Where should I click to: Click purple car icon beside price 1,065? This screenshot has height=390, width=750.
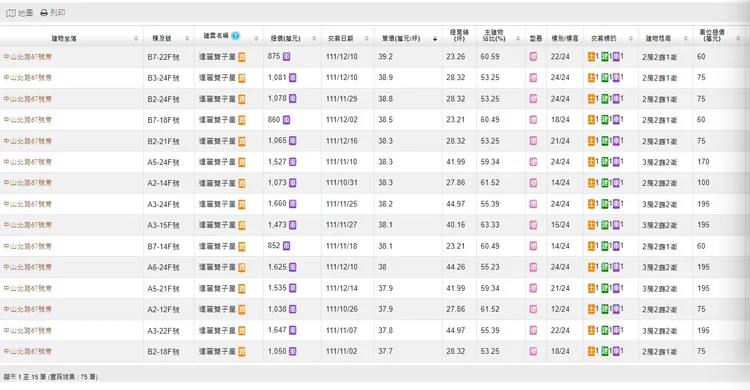293,141
